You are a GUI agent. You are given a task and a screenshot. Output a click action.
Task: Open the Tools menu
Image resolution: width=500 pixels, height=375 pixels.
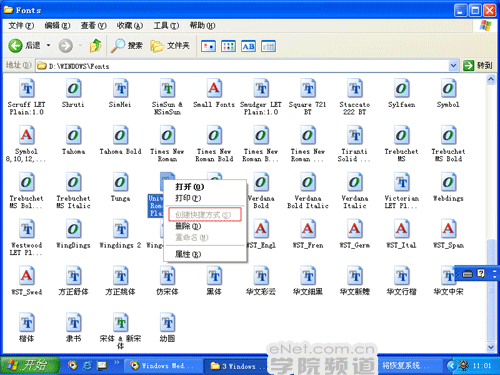tap(166, 25)
